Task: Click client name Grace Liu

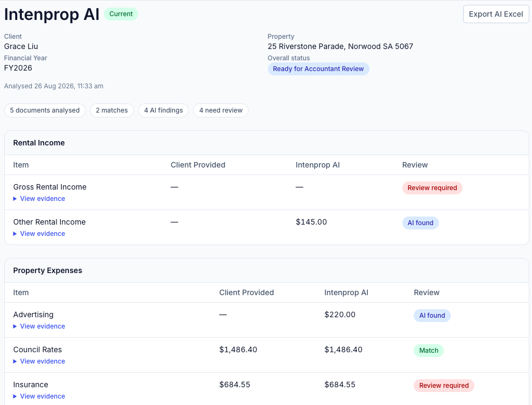Action: pyautogui.click(x=21, y=46)
